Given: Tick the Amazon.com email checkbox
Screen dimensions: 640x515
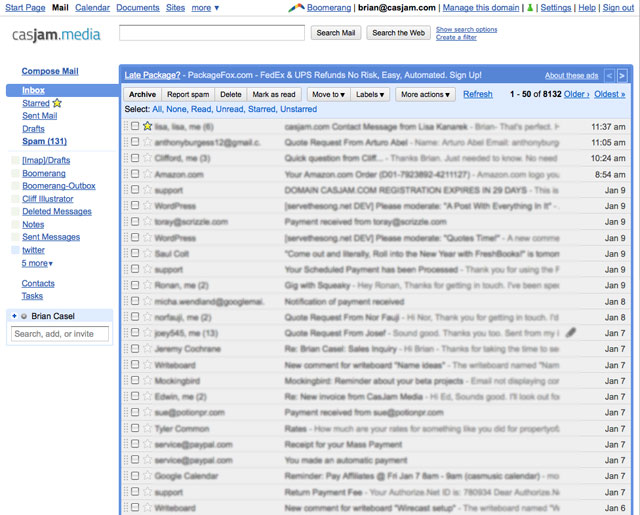Looking at the screenshot, I should (135, 174).
